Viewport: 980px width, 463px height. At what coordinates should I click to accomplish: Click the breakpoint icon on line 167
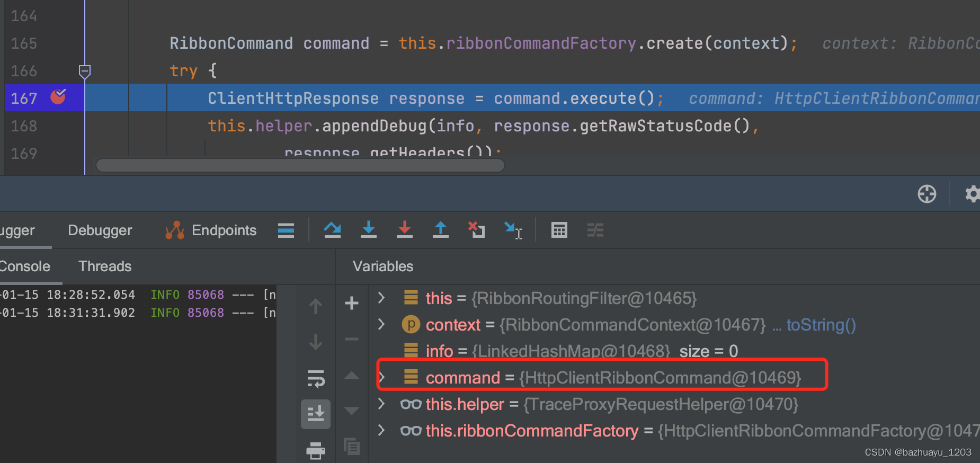tap(58, 97)
